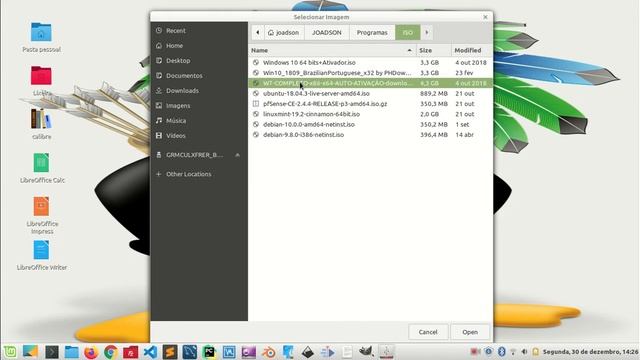Sort files by the Modified column
This screenshot has height=360, width=640.
click(472, 50)
